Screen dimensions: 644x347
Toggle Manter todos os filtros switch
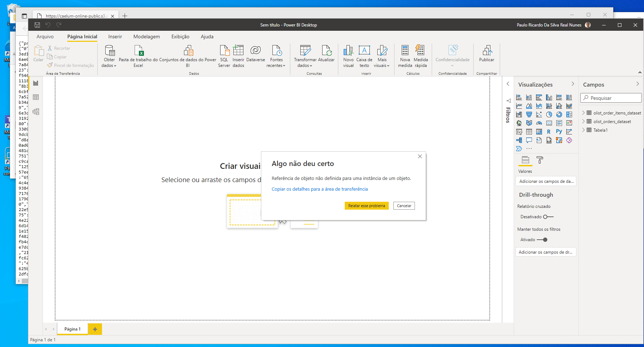(542, 240)
